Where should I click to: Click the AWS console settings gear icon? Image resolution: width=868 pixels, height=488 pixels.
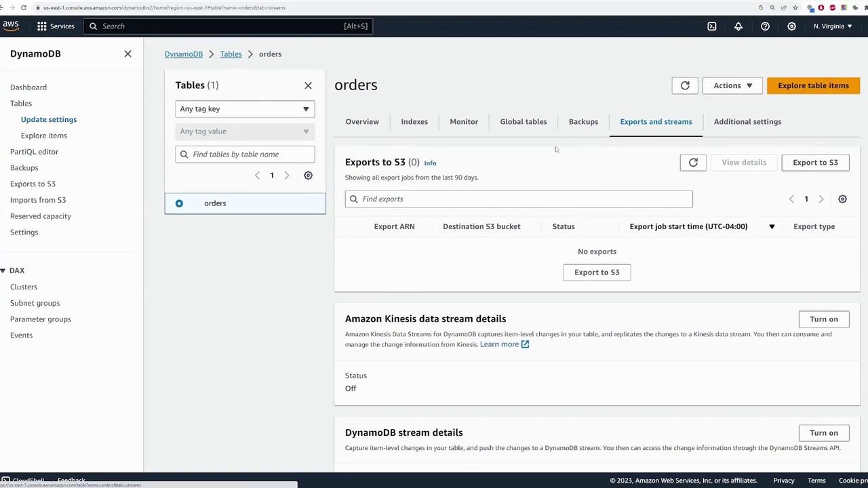(x=791, y=26)
